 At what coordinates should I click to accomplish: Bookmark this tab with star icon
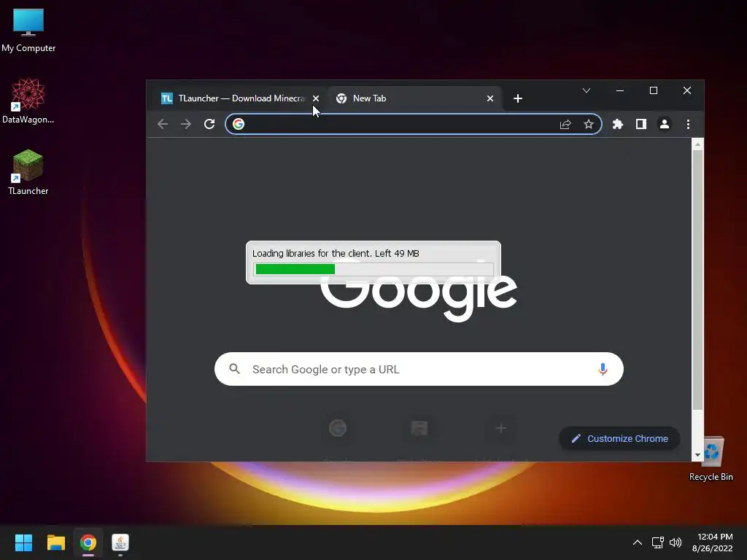pyautogui.click(x=589, y=124)
